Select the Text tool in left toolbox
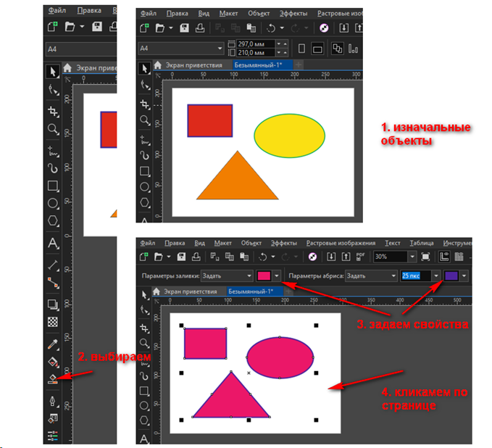The height and width of the screenshot is (448, 492). (53, 243)
